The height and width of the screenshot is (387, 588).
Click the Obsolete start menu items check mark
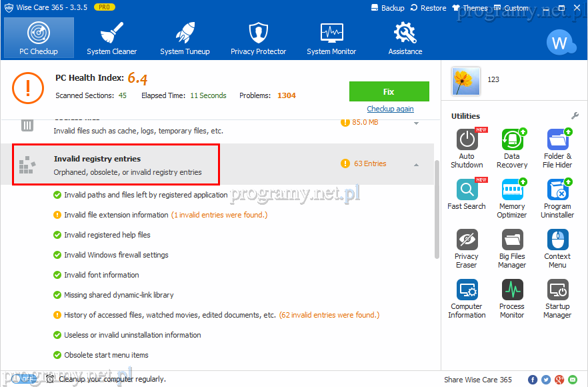pyautogui.click(x=57, y=355)
